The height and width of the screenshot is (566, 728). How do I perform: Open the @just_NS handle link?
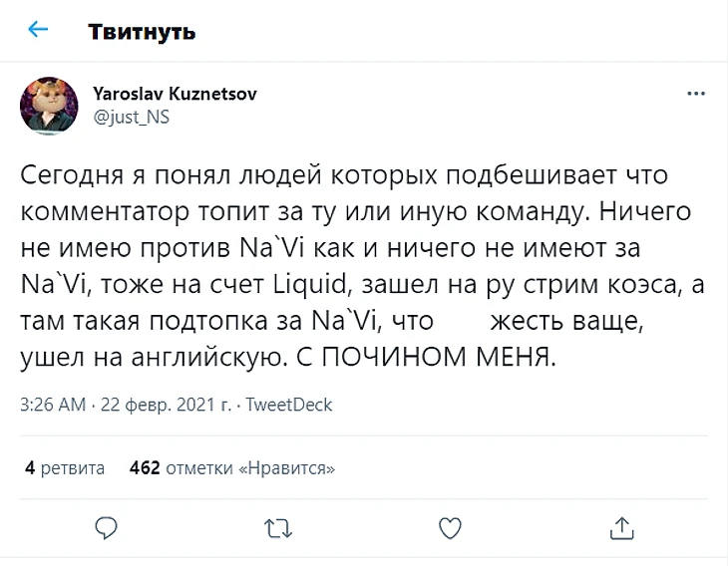pos(131,118)
